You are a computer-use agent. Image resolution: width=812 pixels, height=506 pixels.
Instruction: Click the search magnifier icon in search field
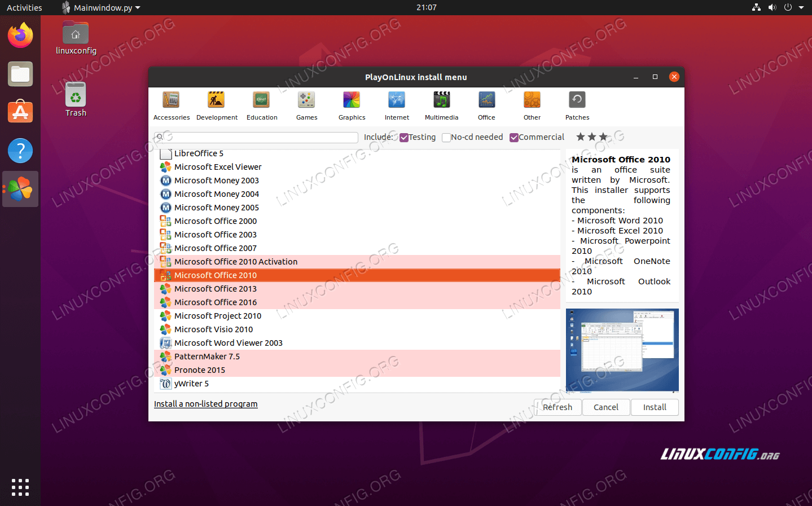pyautogui.click(x=160, y=137)
